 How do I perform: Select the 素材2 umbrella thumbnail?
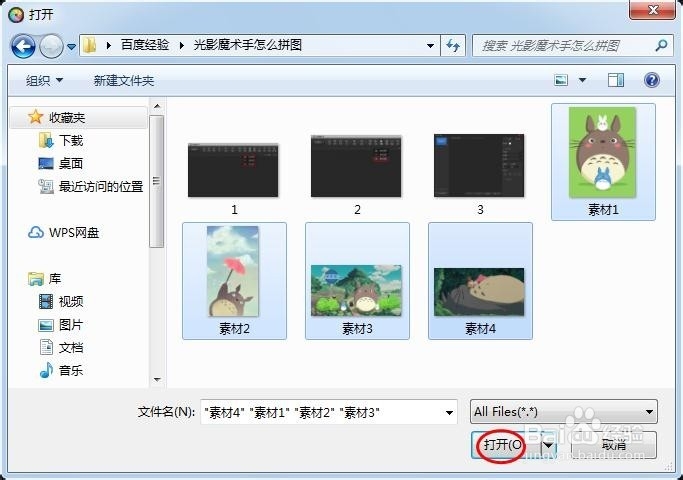(233, 271)
